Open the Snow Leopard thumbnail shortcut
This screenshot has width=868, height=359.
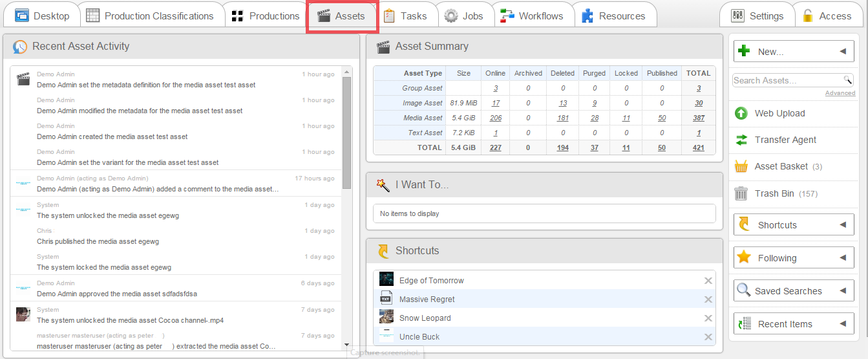386,318
